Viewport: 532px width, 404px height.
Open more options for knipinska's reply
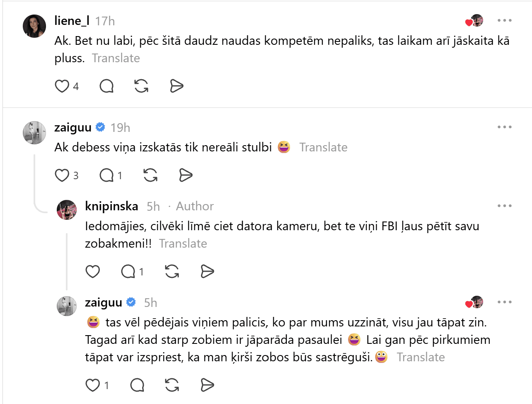coord(505,206)
